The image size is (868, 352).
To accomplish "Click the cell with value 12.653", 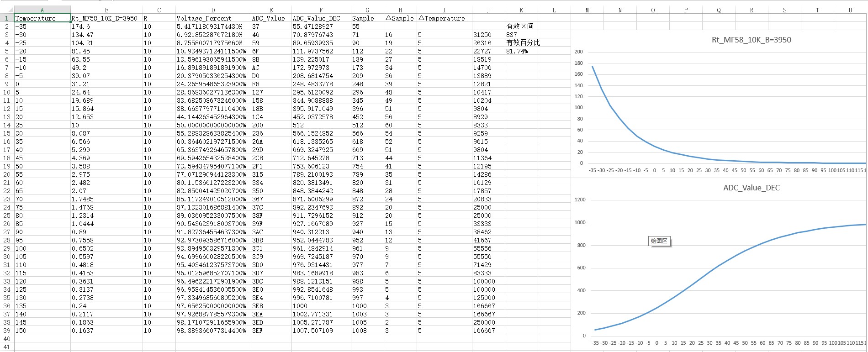I will [106, 117].
